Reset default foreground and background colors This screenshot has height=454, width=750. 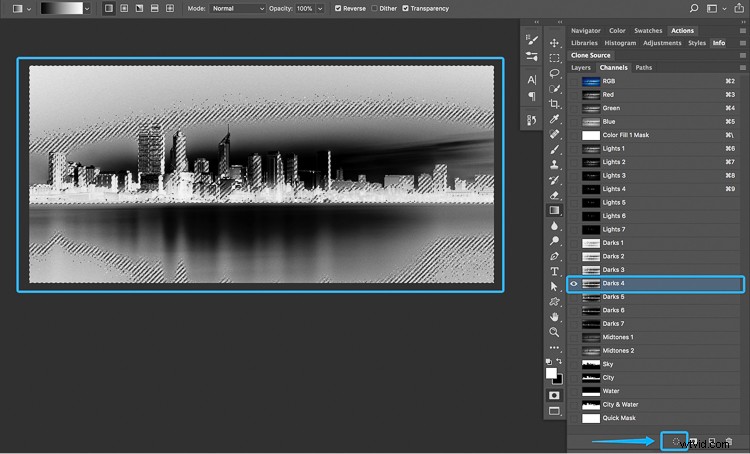(549, 362)
